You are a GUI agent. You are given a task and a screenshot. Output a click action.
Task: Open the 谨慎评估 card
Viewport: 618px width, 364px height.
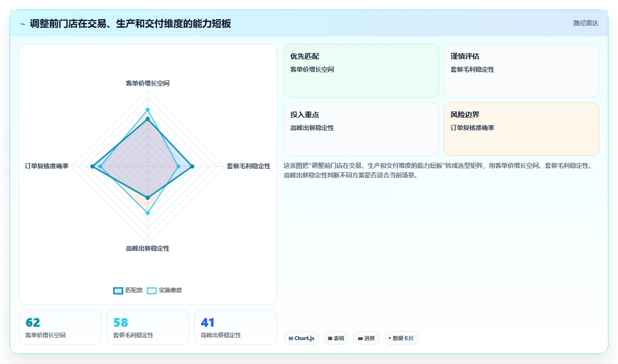pos(521,71)
